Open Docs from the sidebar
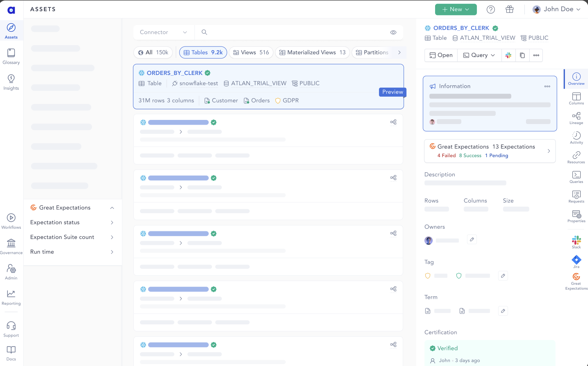588x366 pixels. coord(11,353)
